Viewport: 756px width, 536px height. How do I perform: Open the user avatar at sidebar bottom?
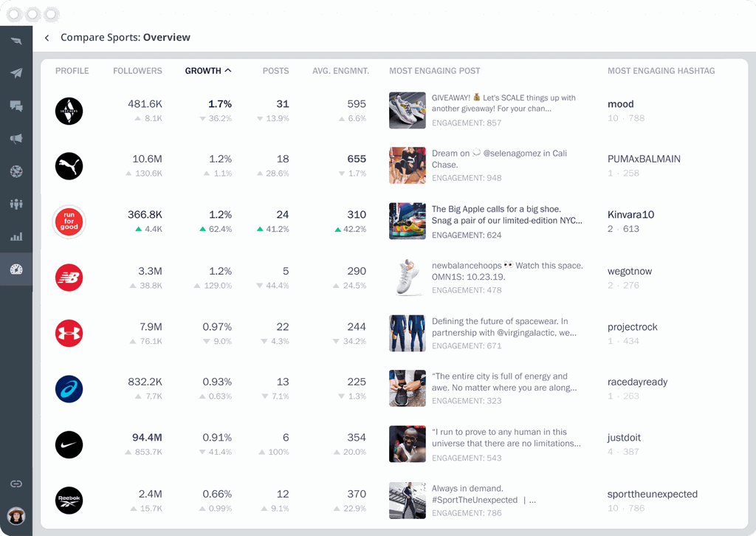[x=16, y=515]
